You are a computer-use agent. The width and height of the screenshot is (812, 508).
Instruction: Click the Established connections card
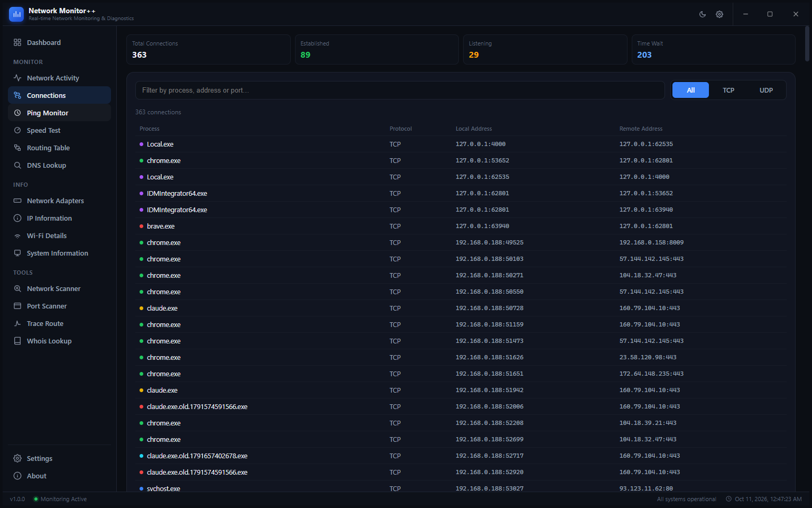point(377,49)
